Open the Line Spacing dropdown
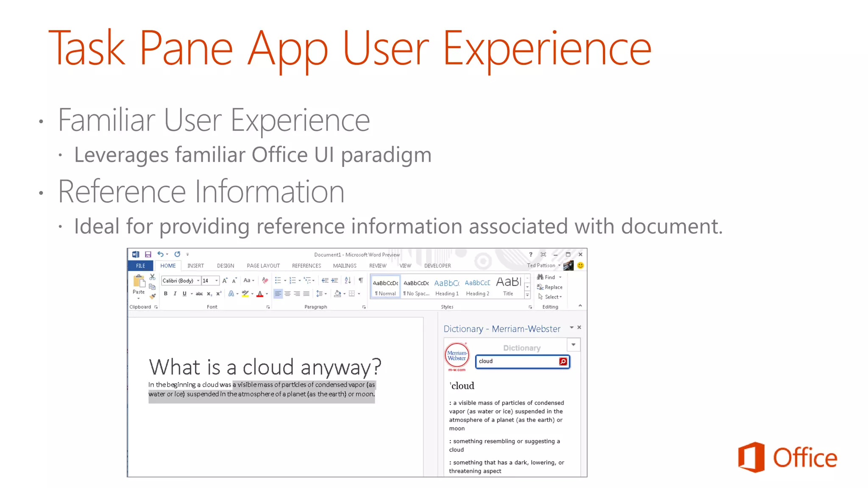Image resolution: width=868 pixels, height=488 pixels. (x=321, y=294)
